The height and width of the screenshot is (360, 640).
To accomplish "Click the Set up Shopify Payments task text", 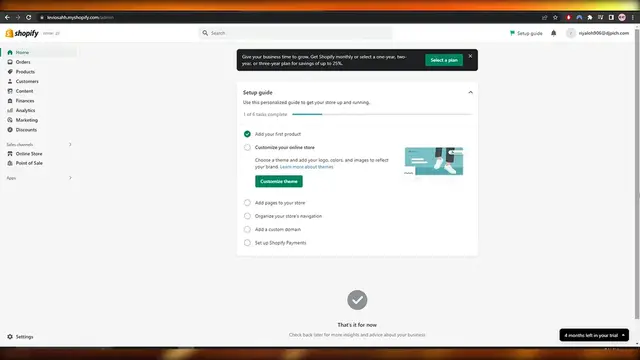I will pos(280,243).
